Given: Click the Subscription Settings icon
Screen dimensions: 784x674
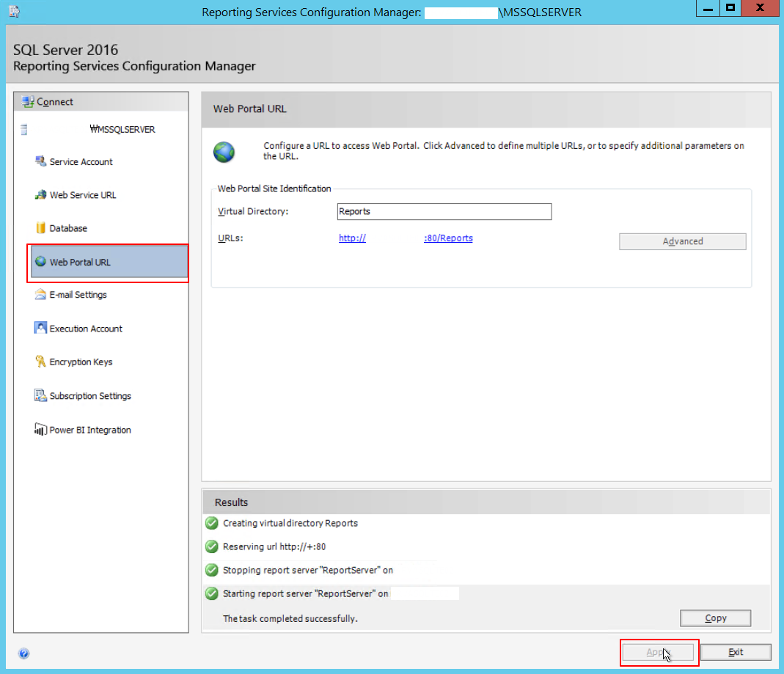Looking at the screenshot, I should point(40,395).
